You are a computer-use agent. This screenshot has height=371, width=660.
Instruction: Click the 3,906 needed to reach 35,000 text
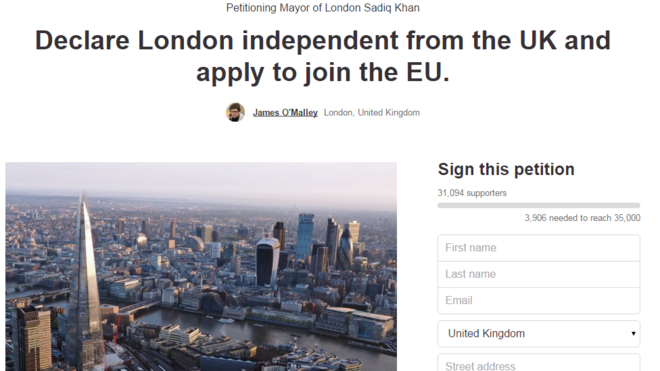coord(582,218)
